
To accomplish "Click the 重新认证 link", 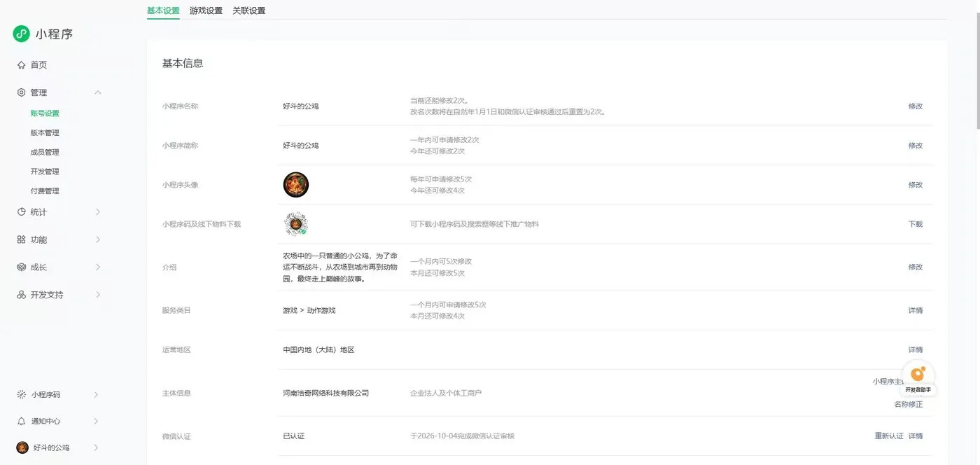I will 889,436.
